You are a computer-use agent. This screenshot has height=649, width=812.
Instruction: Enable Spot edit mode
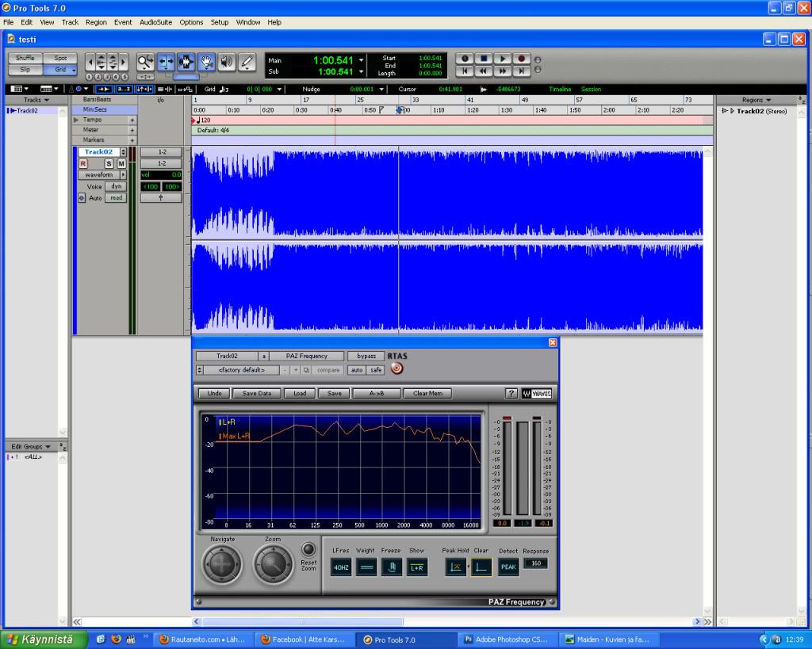point(60,58)
